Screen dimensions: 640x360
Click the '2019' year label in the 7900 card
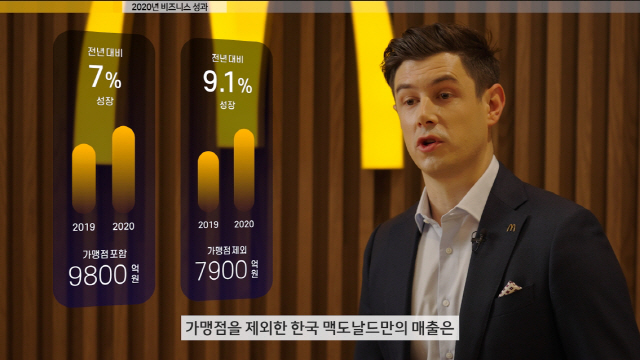point(208,224)
